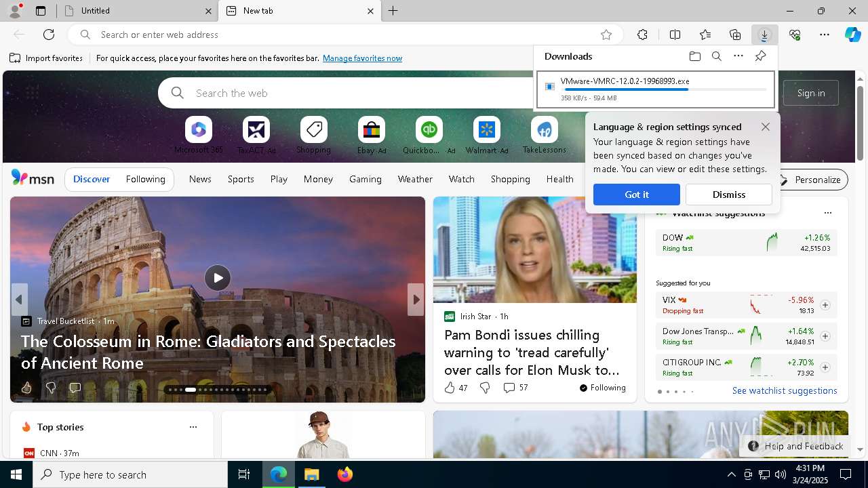Like the Colosseum story
The width and height of the screenshot is (868, 488).
click(26, 388)
